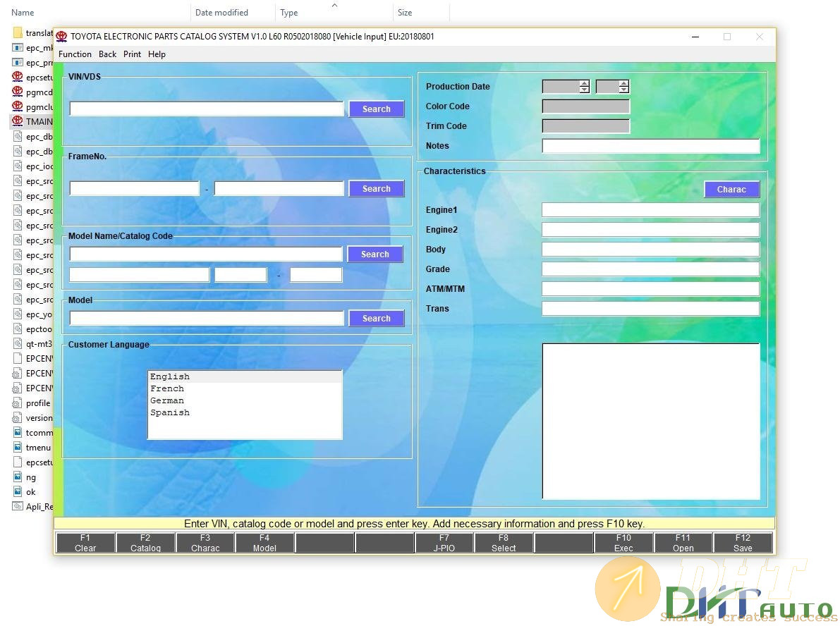Click the epc_ml file icon in Explorer
This screenshot has height=626, width=840.
[18, 48]
